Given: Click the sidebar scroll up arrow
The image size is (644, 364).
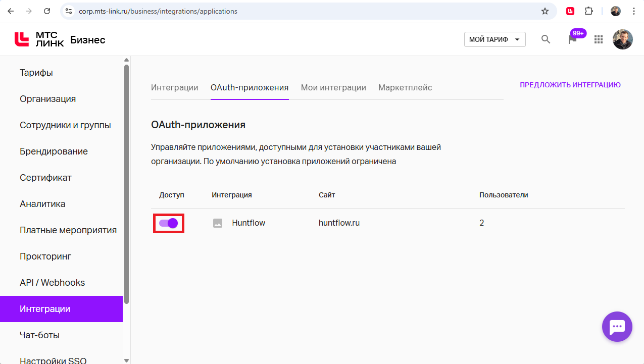Looking at the screenshot, I should pos(126,60).
